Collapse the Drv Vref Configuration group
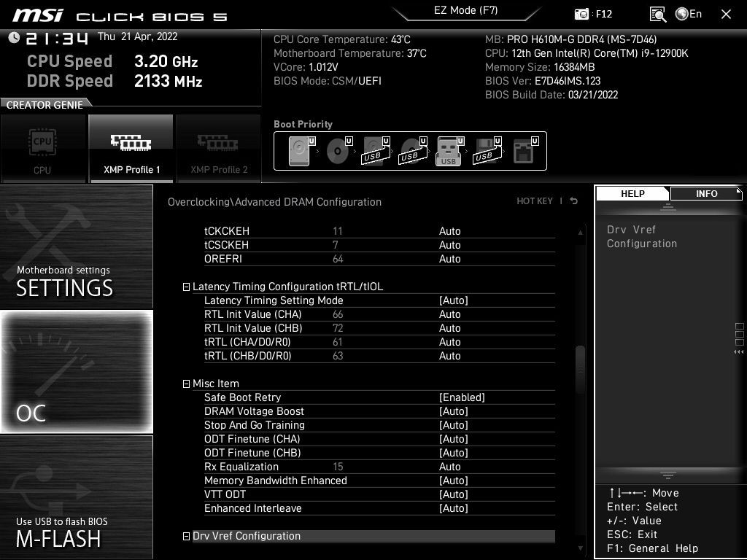The image size is (747, 560). [186, 536]
